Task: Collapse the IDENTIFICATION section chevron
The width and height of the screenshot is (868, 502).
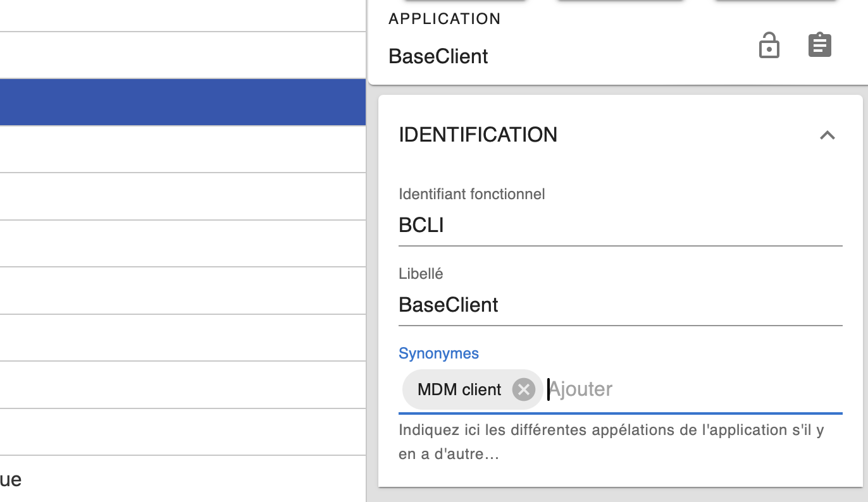Action: coord(827,135)
